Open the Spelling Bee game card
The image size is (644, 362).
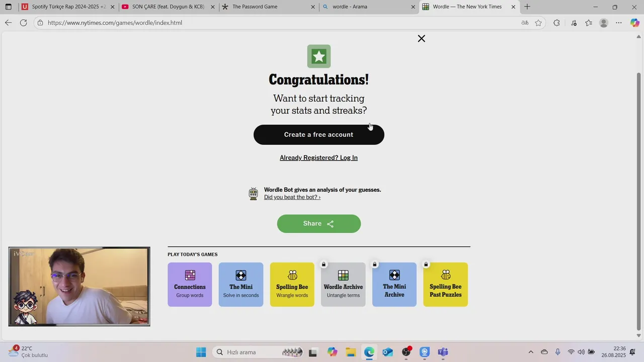click(x=292, y=285)
